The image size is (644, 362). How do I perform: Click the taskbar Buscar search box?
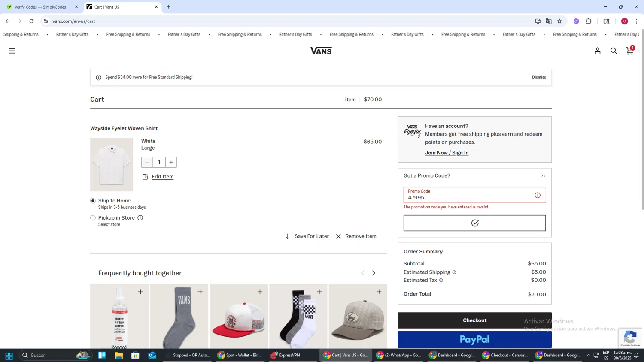[56, 356]
